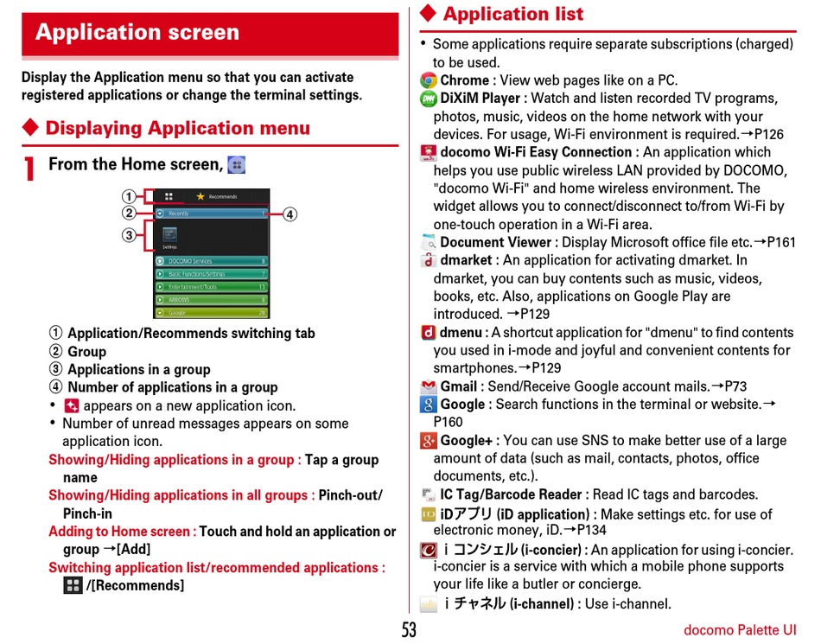Click the Gmail icon
821x644 pixels.
point(429,386)
